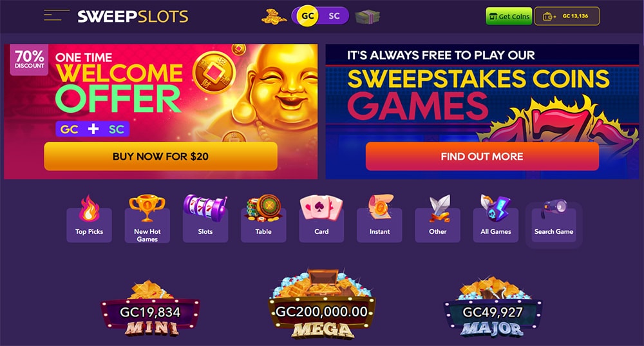The image size is (644, 346).
Task: Browse the Slots reel category
Action: tap(205, 219)
